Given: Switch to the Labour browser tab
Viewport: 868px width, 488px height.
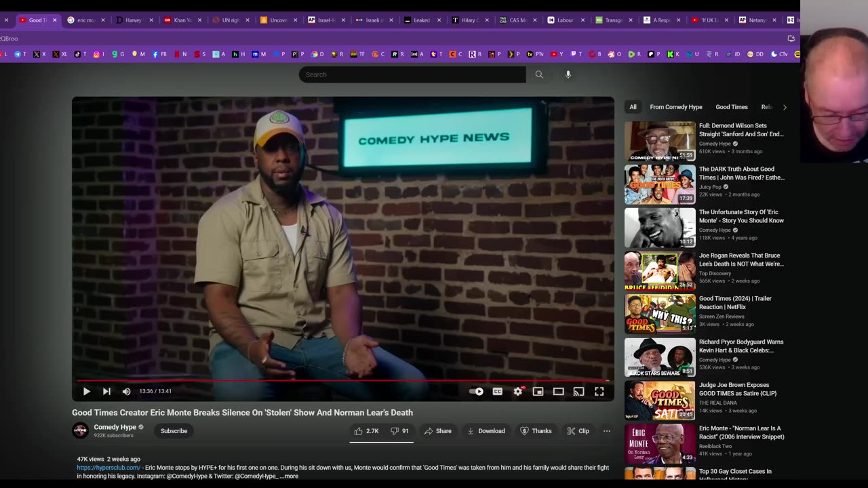Looking at the screenshot, I should [566, 20].
